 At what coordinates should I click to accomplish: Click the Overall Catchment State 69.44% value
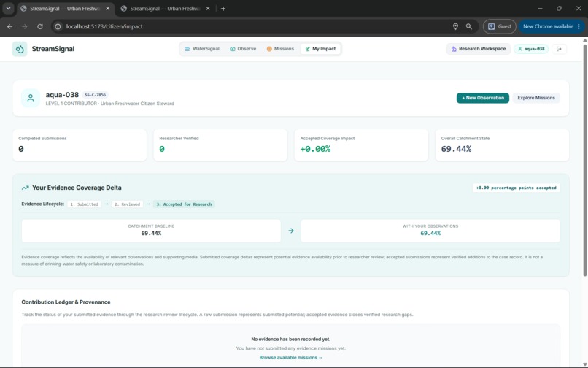pyautogui.click(x=456, y=149)
